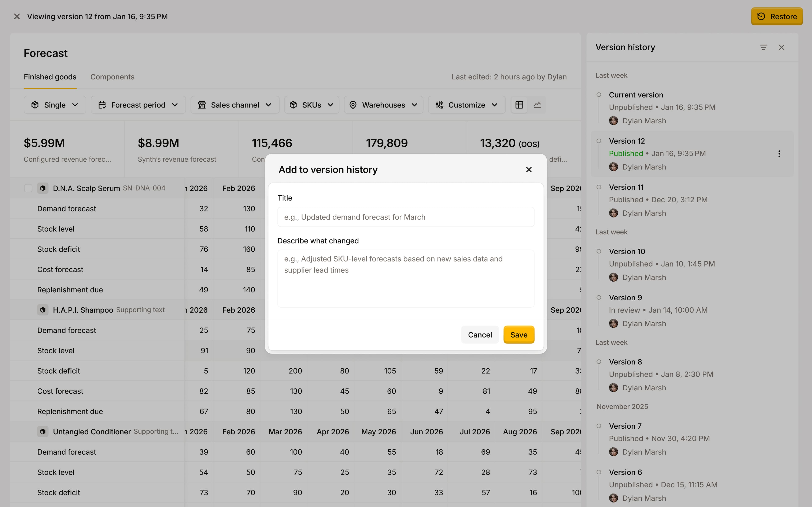This screenshot has width=812, height=507.
Task: Exit version viewing with top-left X icon
Action: click(x=17, y=16)
